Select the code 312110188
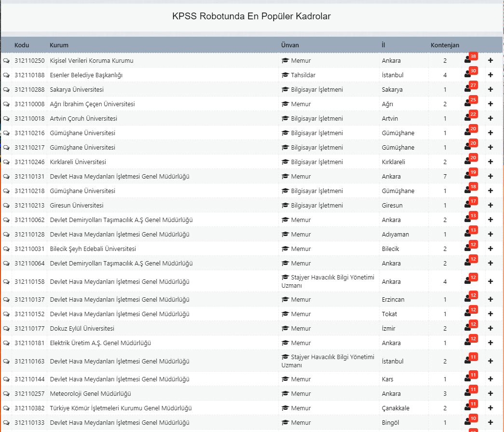504x432 pixels. (x=29, y=75)
